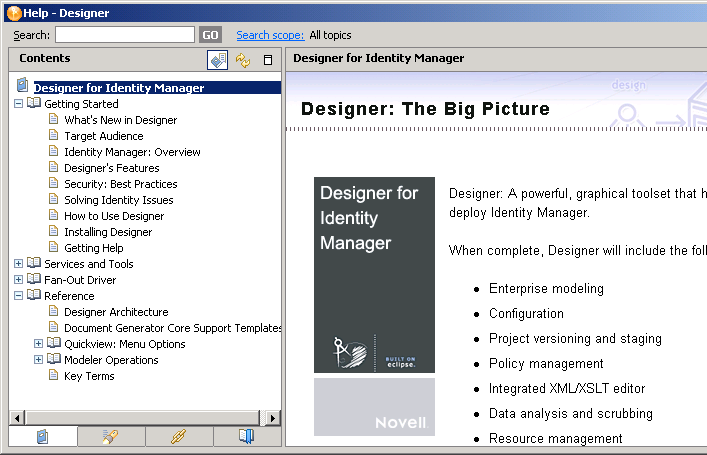The image size is (707, 455).
Task: Select Quickview: Menu Options label
Action: (x=125, y=344)
